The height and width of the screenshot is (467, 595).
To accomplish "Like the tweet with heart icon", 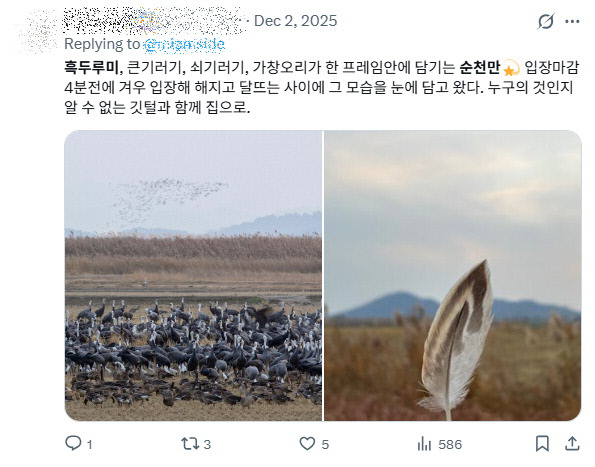I will (x=307, y=443).
